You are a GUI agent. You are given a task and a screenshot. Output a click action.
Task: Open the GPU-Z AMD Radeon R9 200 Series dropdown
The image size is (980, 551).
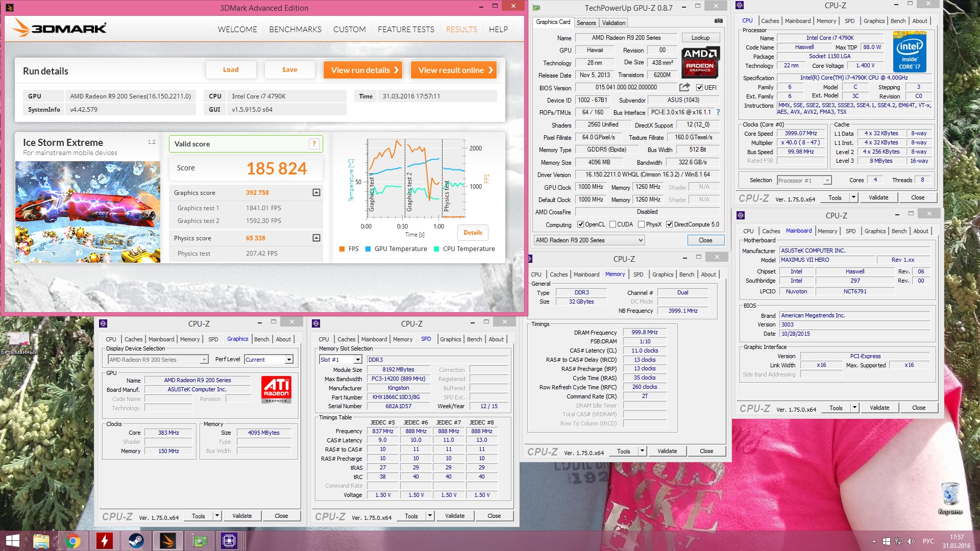pos(590,240)
